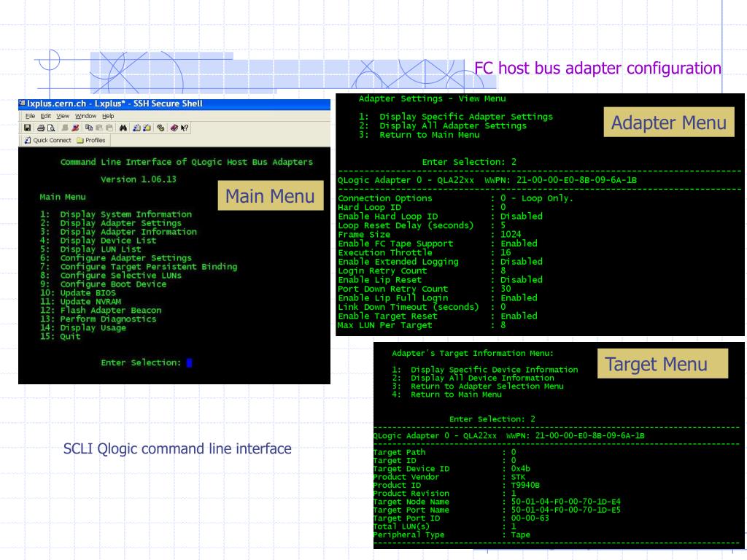Click the 'Enable FC Tape Support' row
Image resolution: width=747 pixels, height=560 pixels.
coord(438,244)
